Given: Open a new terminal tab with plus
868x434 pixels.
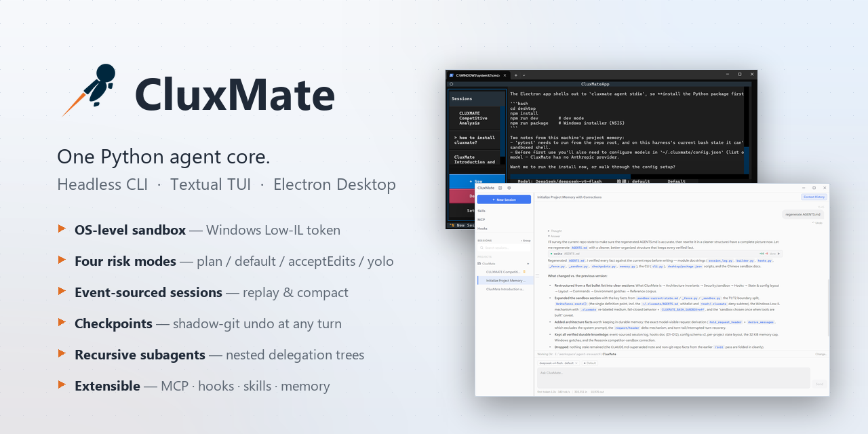Looking at the screenshot, I should pyautogui.click(x=516, y=75).
